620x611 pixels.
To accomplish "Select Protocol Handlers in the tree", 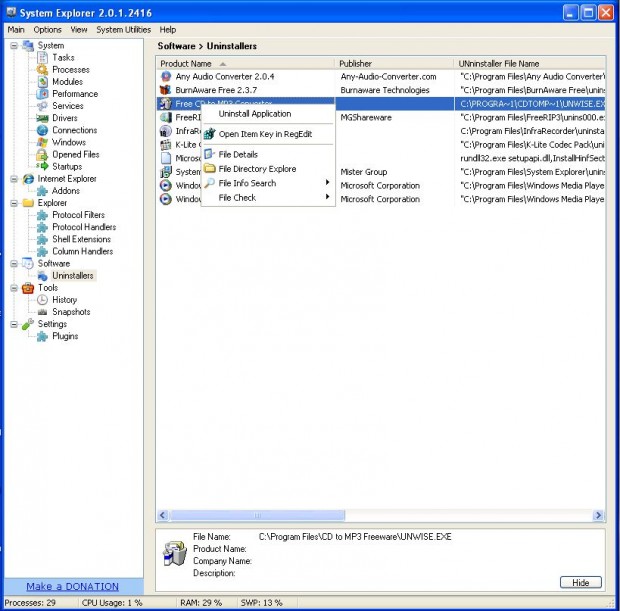I will click(84, 227).
